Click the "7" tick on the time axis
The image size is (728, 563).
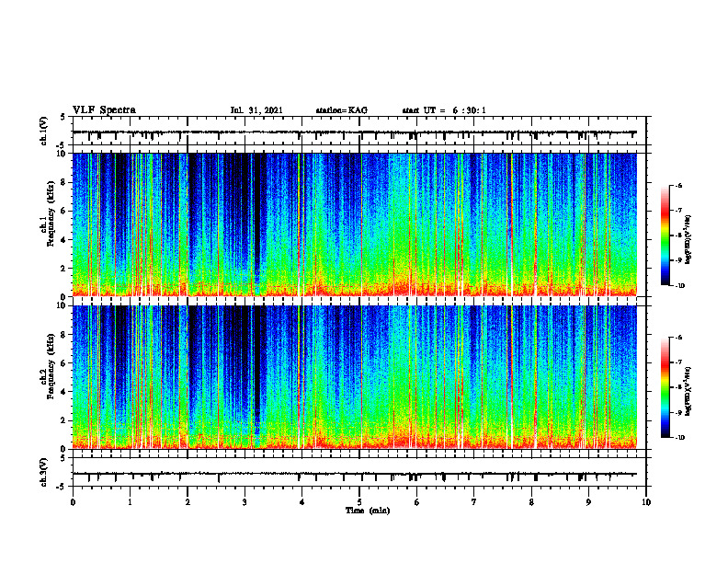tap(474, 502)
